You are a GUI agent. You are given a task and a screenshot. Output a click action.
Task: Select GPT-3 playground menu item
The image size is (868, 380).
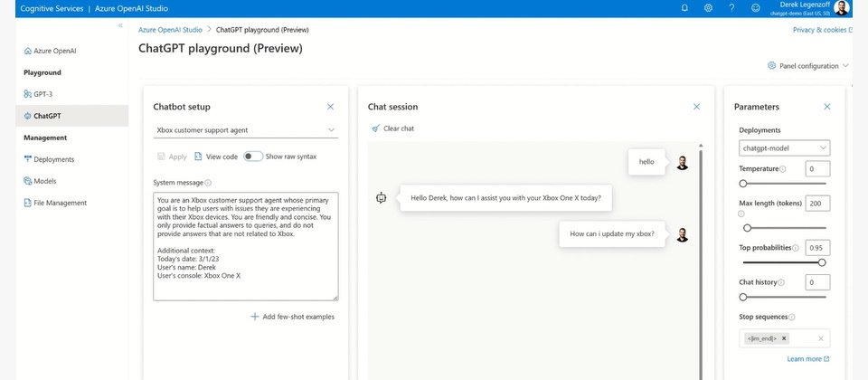71,94
